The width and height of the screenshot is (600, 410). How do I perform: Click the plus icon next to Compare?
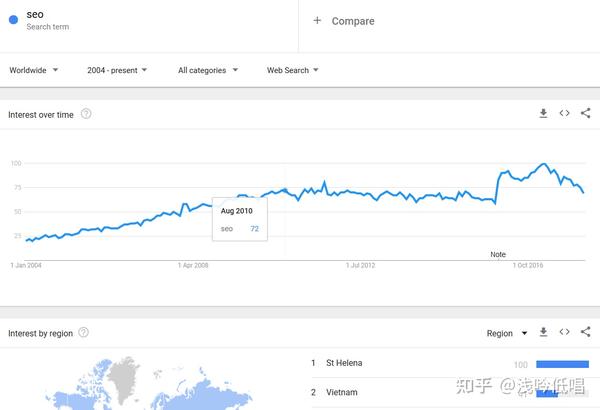pos(317,20)
